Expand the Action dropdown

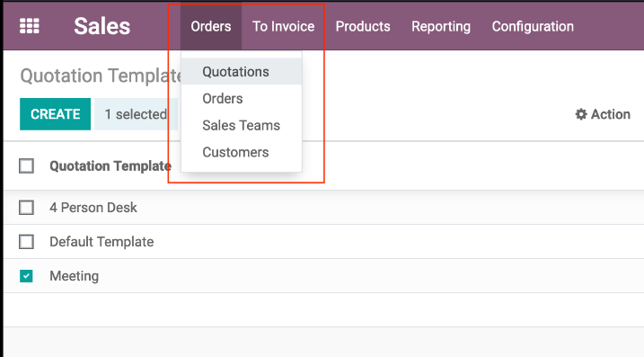point(603,114)
